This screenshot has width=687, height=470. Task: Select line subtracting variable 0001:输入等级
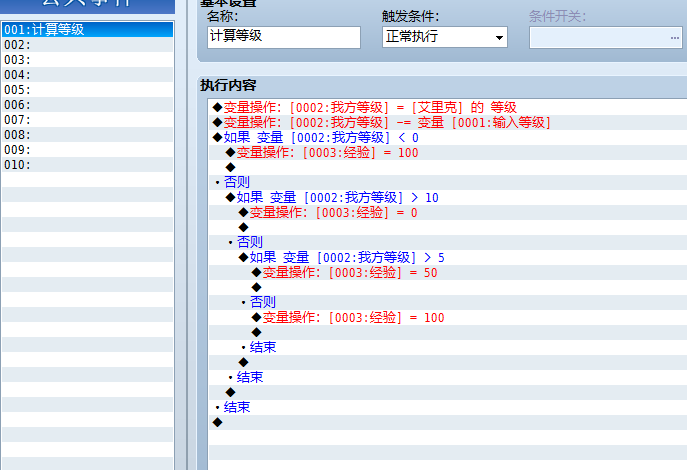tap(448, 122)
